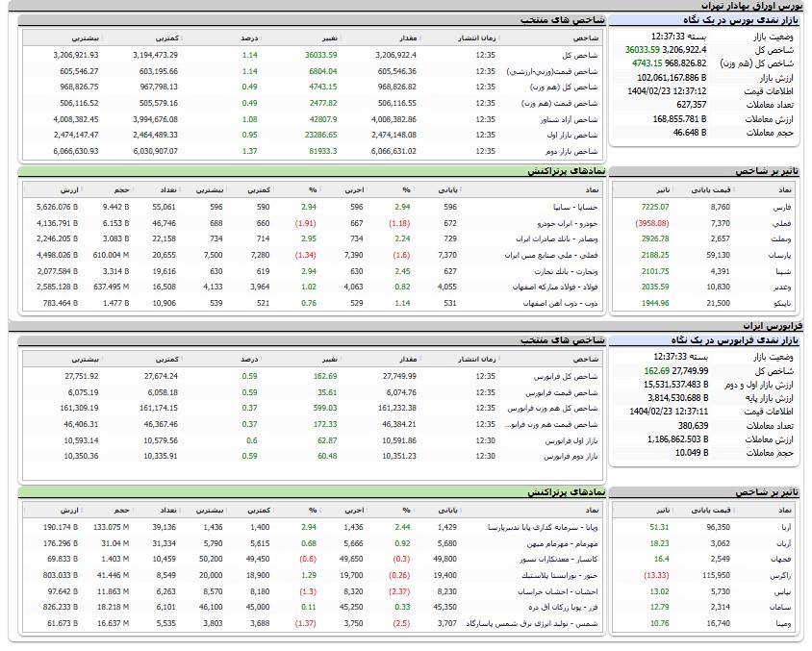Viewport: 812px width, 651px height.
Task: Select the percent change "(2.5)"
Action: tap(401, 623)
